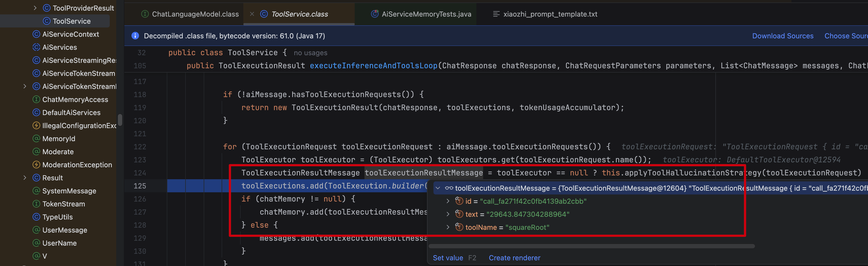The height and width of the screenshot is (266, 868).
Task: Click the ModerationException exception icon
Action: 36,165
